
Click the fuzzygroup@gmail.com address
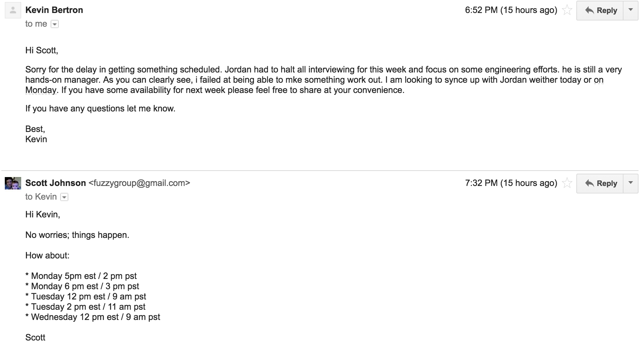coord(139,183)
